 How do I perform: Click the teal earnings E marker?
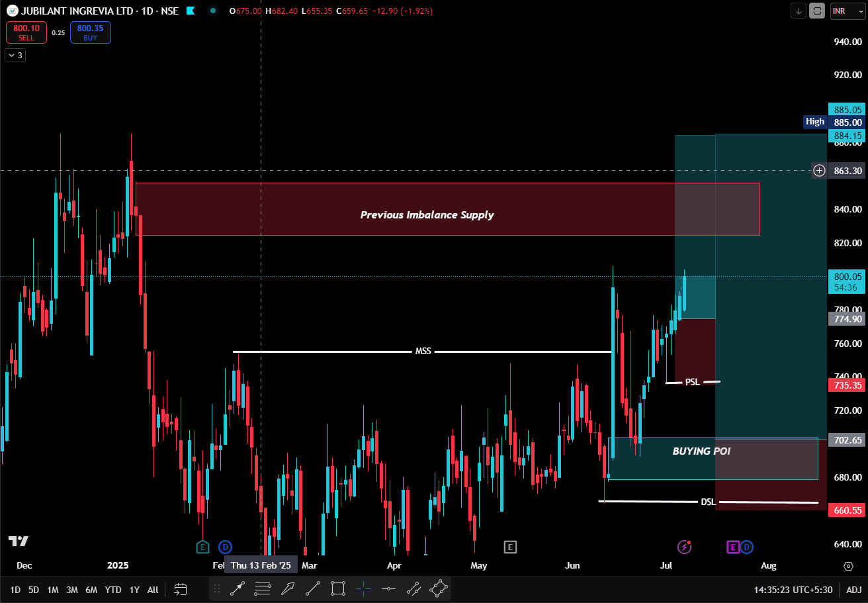(x=202, y=547)
